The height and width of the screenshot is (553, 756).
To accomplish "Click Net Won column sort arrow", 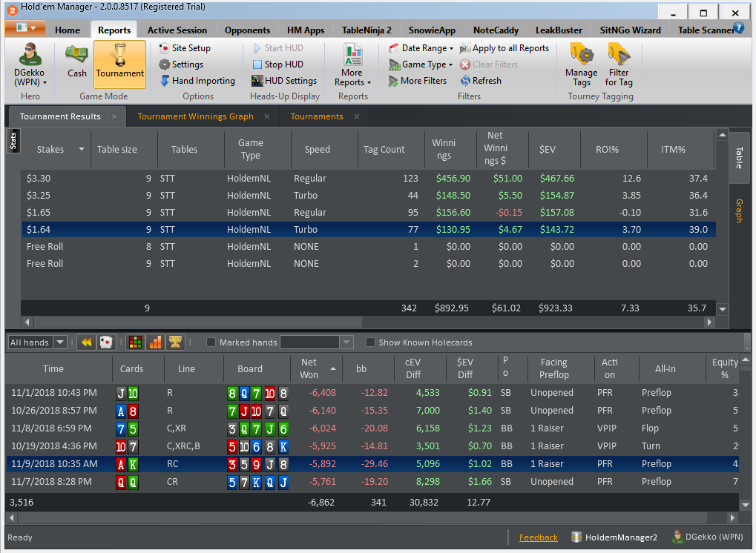I will click(x=333, y=368).
